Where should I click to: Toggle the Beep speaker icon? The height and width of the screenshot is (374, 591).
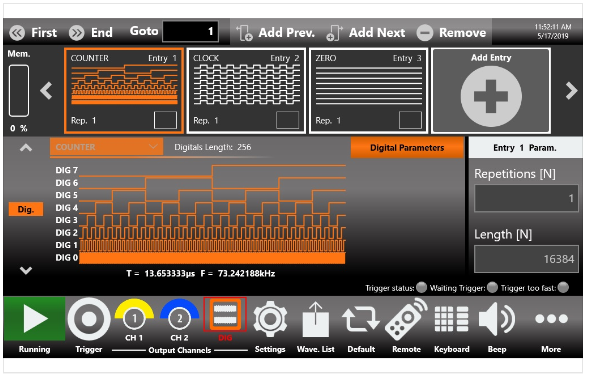click(497, 319)
